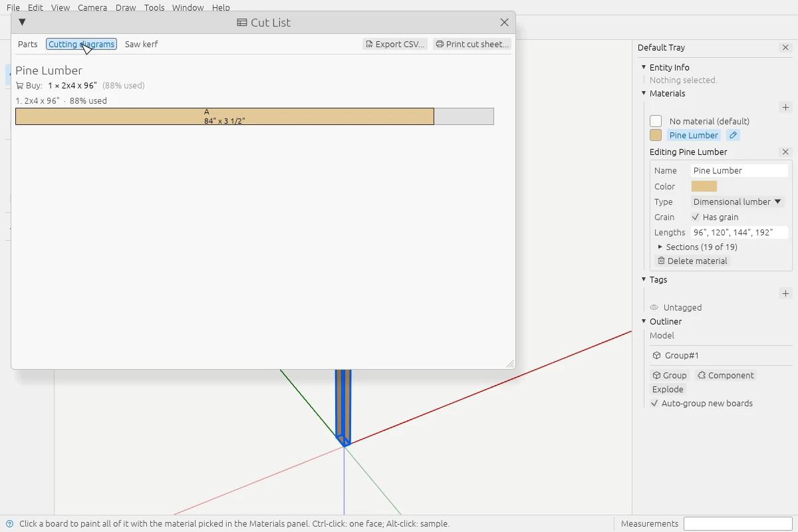Select the No material (default) swatch
The width and height of the screenshot is (798, 532).
(656, 121)
